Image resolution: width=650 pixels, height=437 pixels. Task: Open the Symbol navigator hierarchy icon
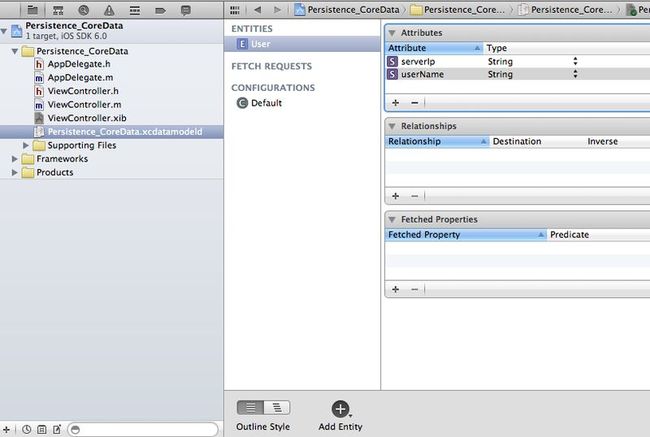(58, 10)
